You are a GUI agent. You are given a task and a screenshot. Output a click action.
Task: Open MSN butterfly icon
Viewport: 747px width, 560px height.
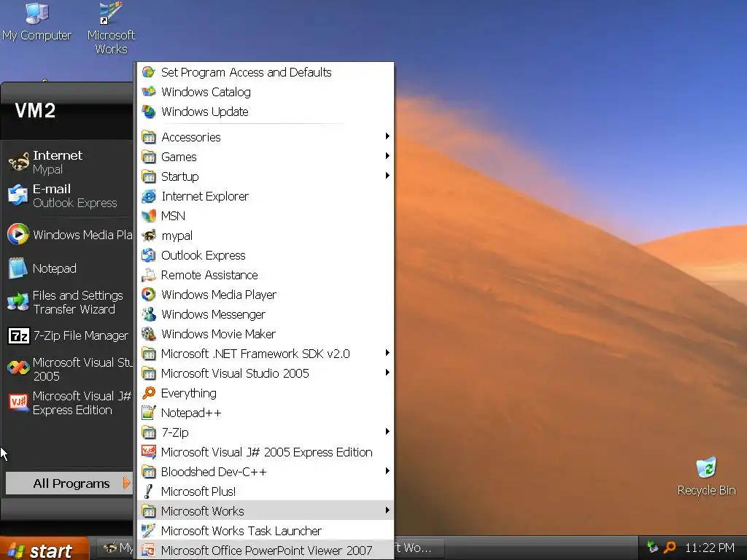149,216
